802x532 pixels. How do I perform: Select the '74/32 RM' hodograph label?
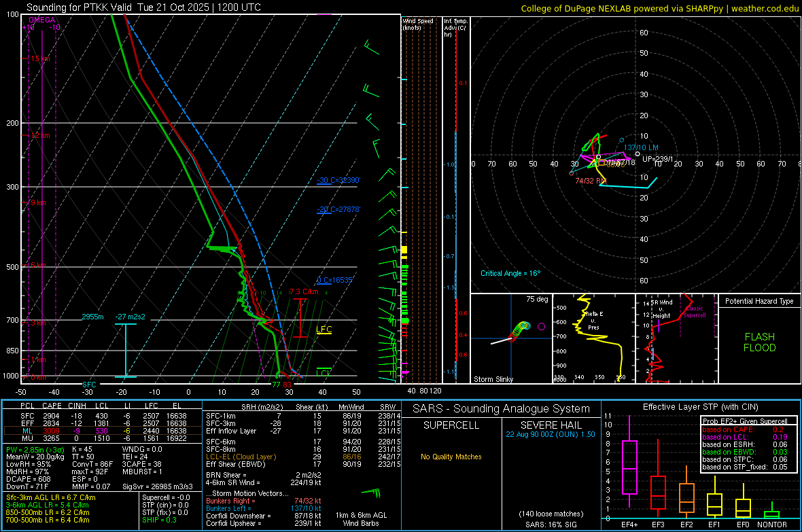pos(591,181)
